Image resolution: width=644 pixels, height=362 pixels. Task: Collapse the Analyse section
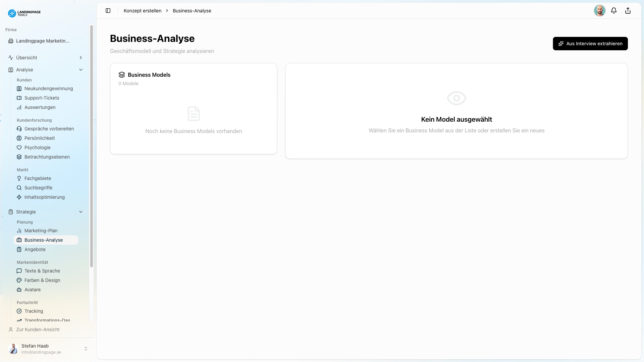(80, 69)
